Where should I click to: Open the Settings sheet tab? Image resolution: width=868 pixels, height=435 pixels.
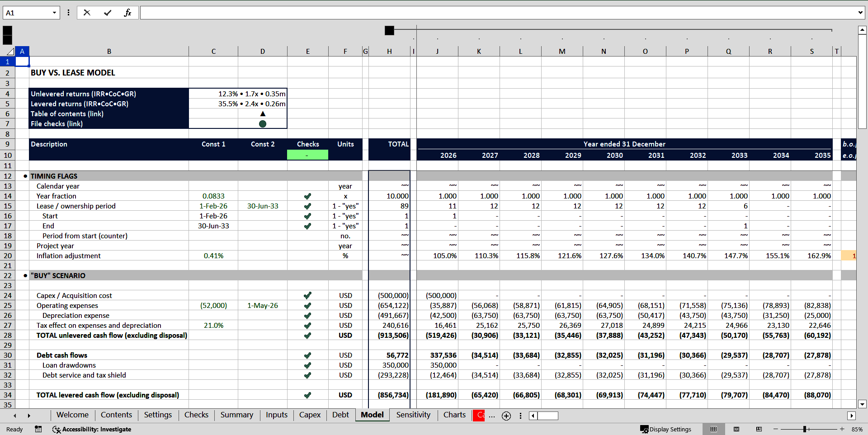tap(158, 415)
